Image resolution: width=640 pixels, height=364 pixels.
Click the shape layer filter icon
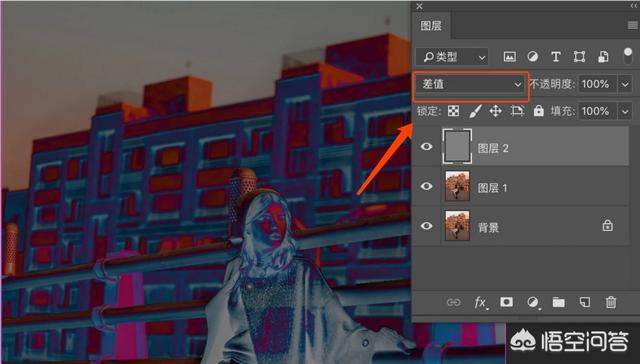coord(579,57)
